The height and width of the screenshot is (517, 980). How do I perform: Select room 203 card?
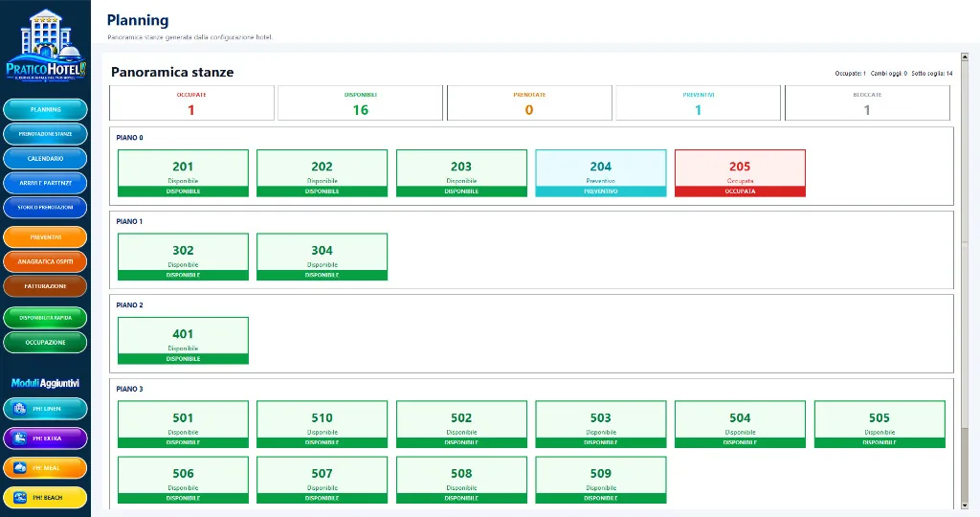pyautogui.click(x=461, y=173)
